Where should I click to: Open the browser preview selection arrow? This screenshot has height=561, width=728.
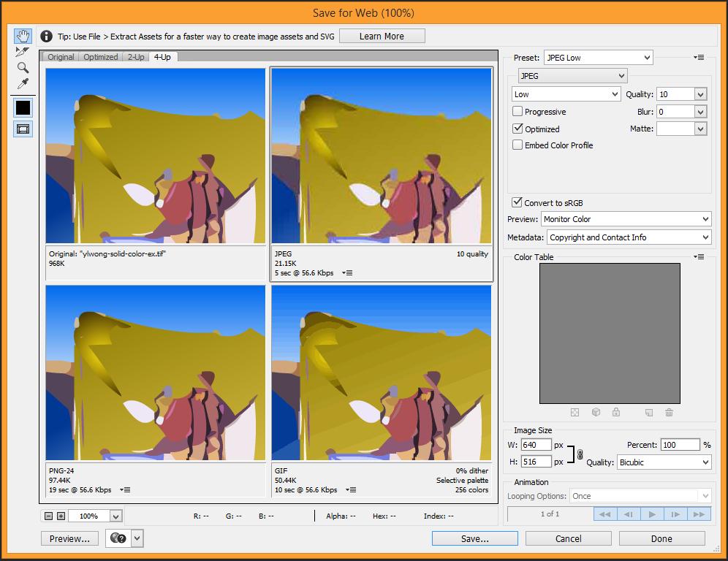click(x=137, y=538)
